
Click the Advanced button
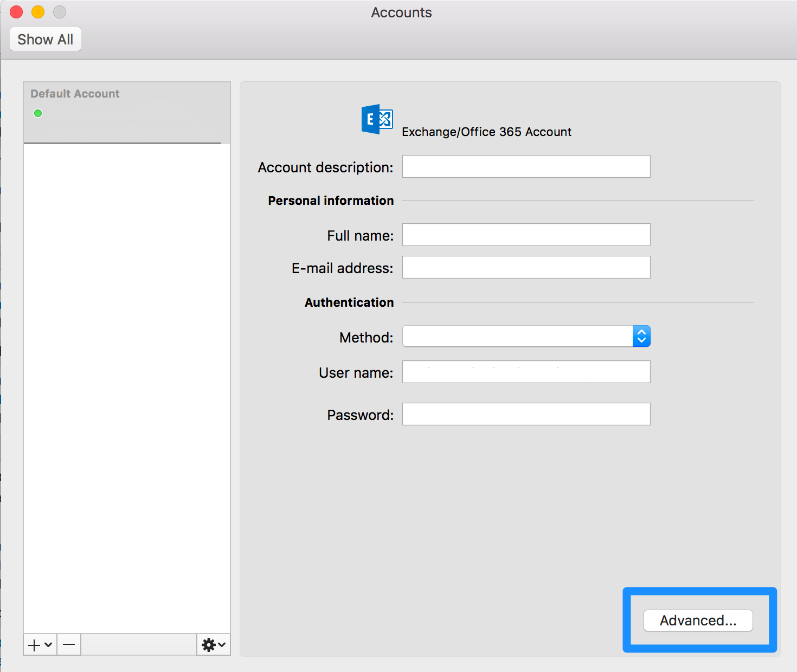click(697, 621)
